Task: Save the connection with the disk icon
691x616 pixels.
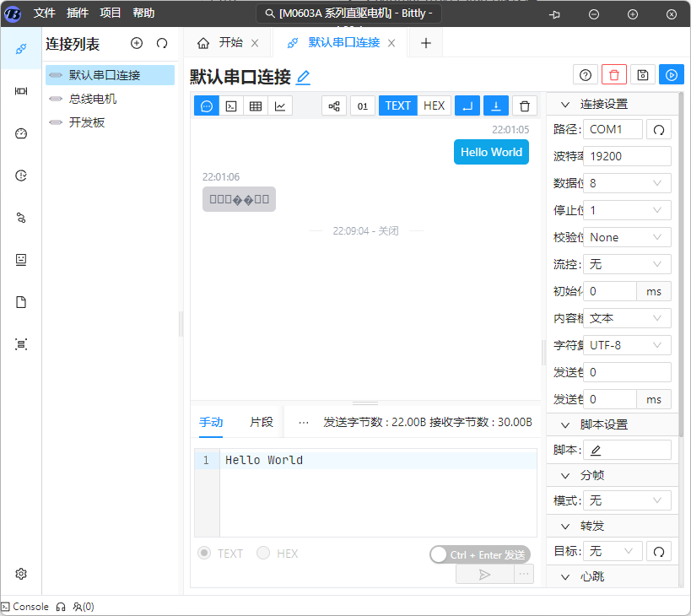Action: tap(643, 75)
